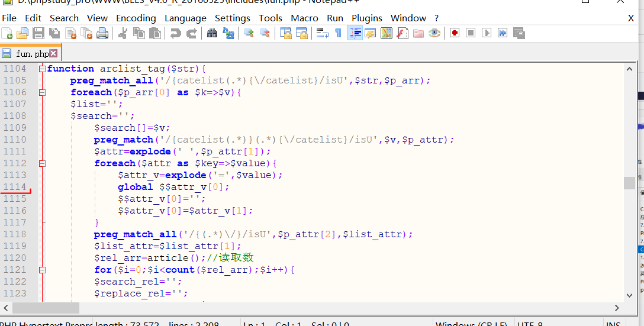Image resolution: width=644 pixels, height=326 pixels.
Task: Click the Close All toolbar icon
Action: click(86, 33)
